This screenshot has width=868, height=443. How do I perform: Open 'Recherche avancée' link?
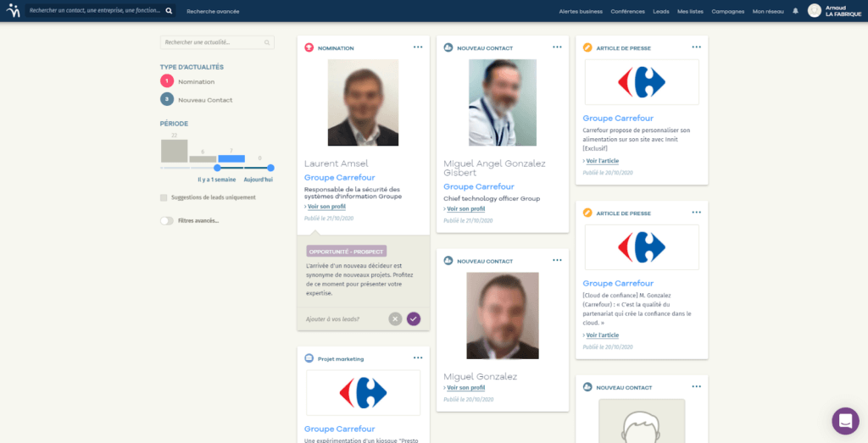213,11
